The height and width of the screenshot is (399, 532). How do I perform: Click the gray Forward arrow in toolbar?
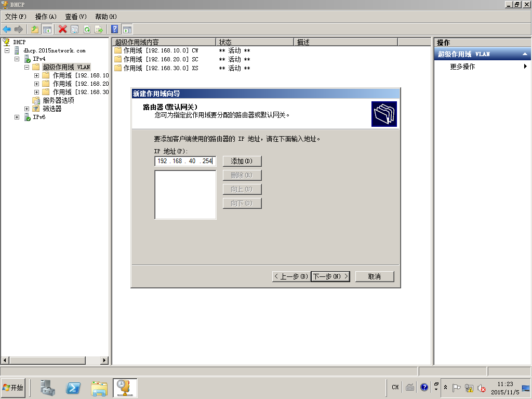pos(19,30)
